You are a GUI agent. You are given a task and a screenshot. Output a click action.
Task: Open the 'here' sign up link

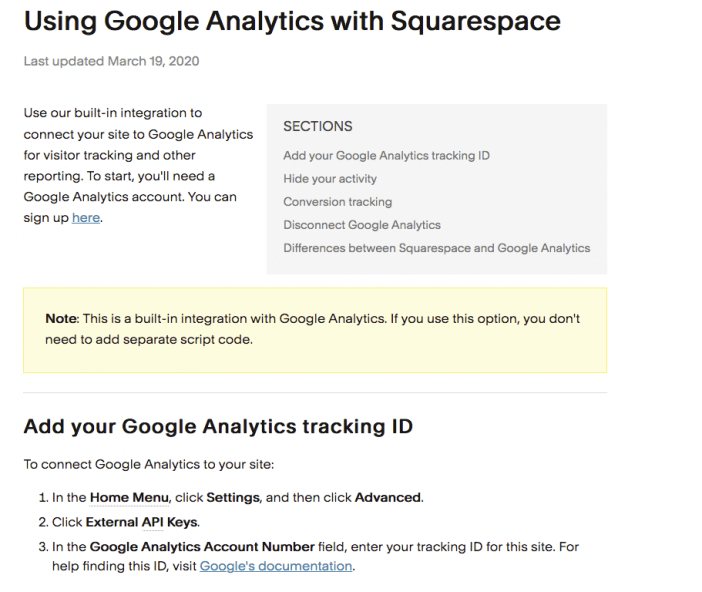click(x=86, y=218)
